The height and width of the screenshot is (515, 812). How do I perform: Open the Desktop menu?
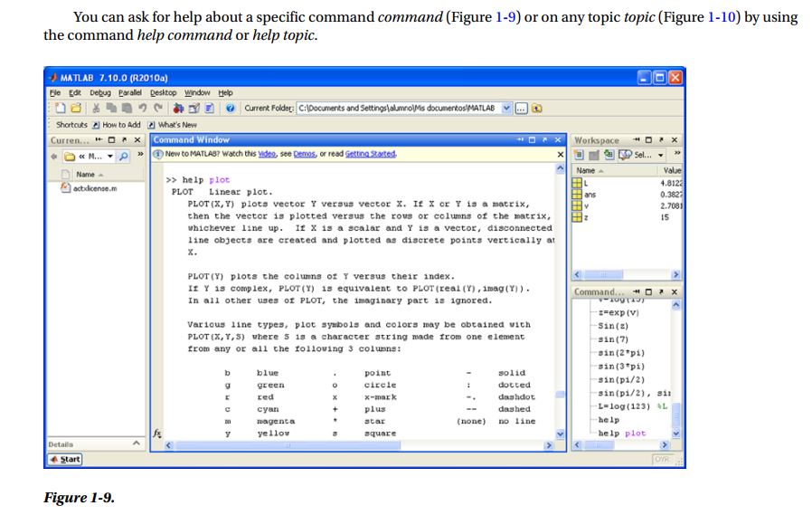pyautogui.click(x=163, y=92)
